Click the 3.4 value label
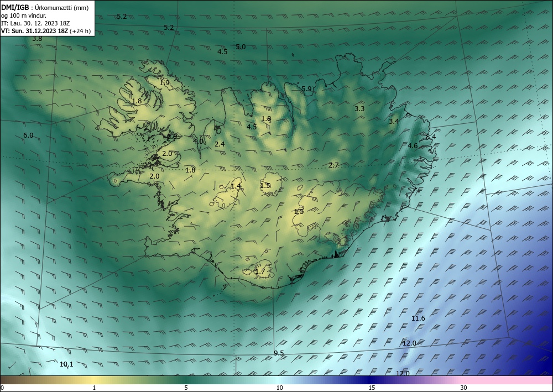The image size is (553, 392). click(394, 121)
